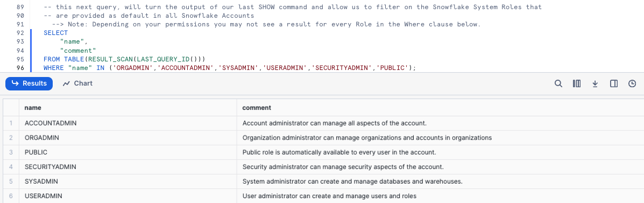Click the '--> Note: Depending on your permissions' comment
This screenshot has height=203, width=644.
click(x=266, y=24)
